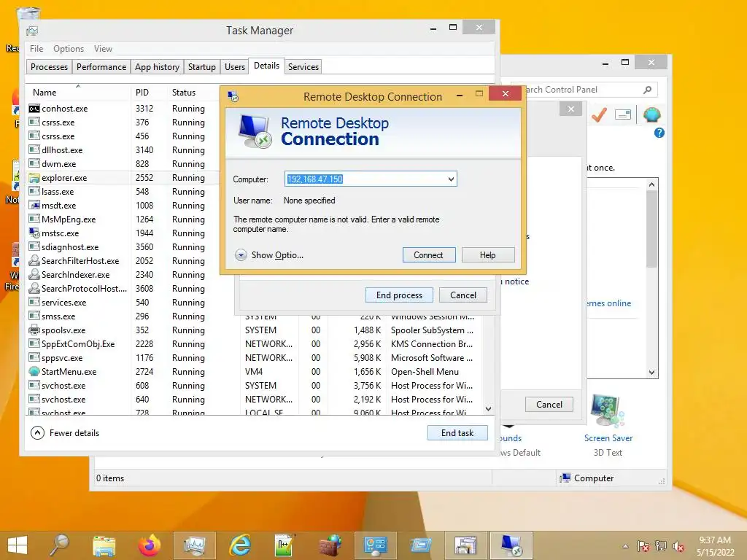Click Help in Remote Desktop Connection
The image size is (747, 560).
click(x=488, y=254)
